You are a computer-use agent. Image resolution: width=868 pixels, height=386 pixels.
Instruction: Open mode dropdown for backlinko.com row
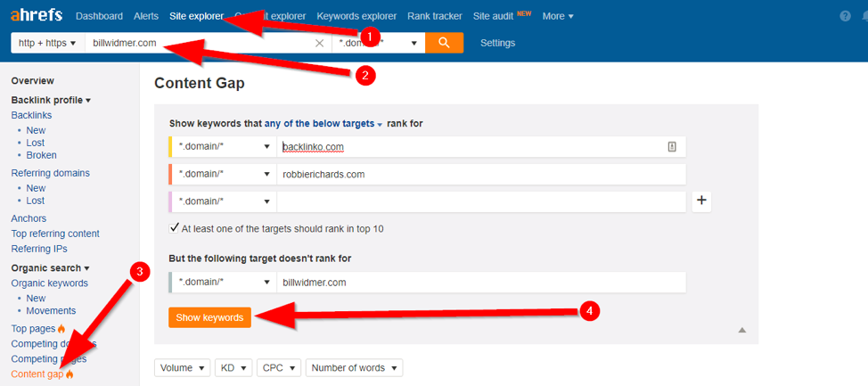click(225, 147)
